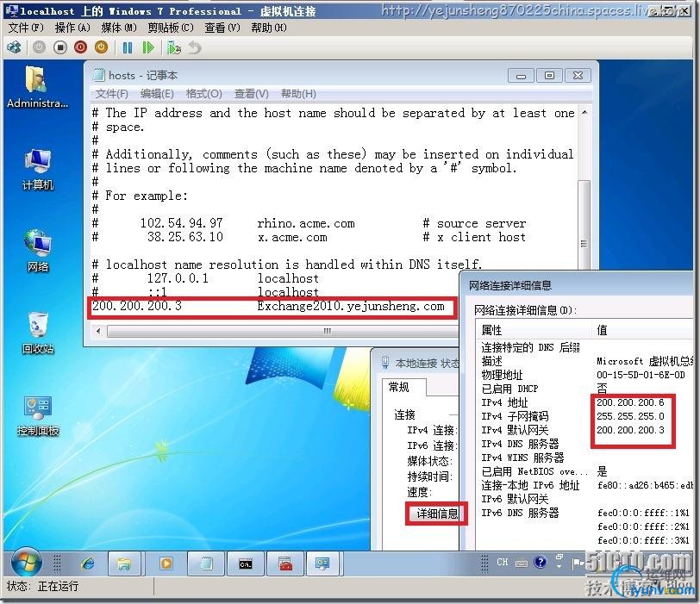
Task: Switch to the Notepad taskbar button
Action: (206, 564)
